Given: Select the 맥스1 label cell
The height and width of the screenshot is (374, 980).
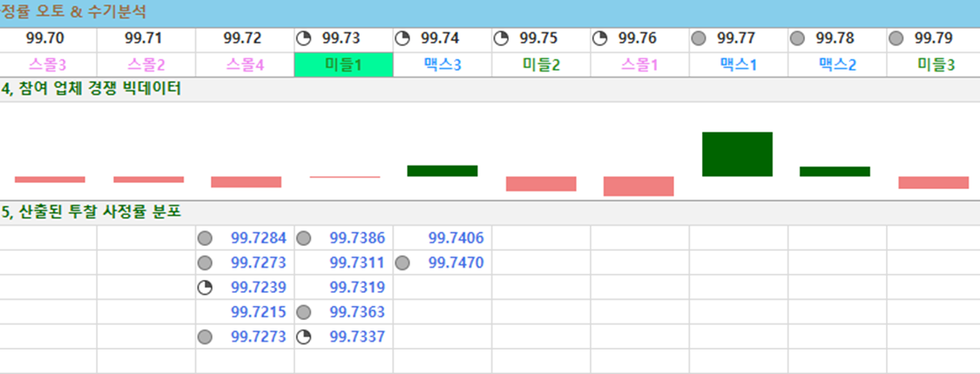Looking at the screenshot, I should (739, 65).
